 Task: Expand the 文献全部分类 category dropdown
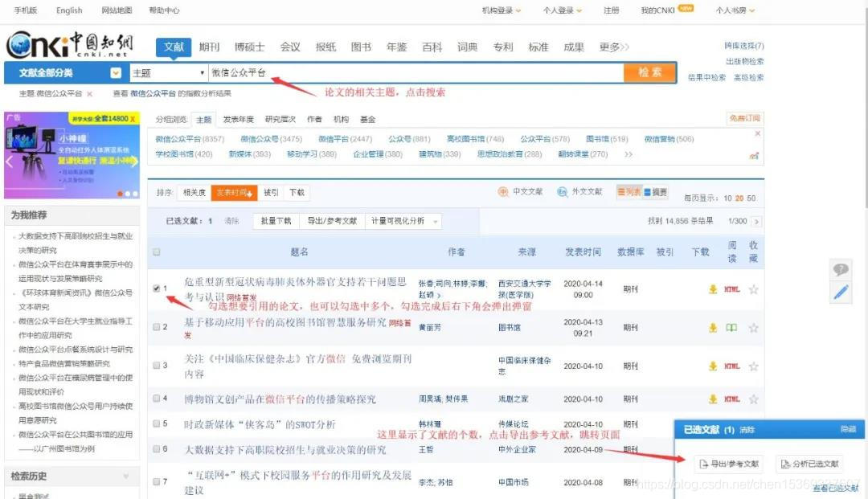point(115,73)
